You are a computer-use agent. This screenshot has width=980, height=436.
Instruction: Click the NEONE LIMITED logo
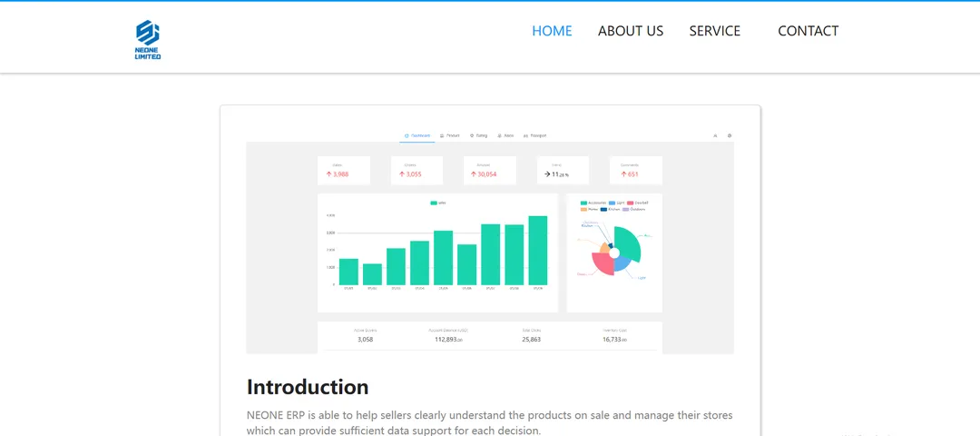click(x=148, y=39)
